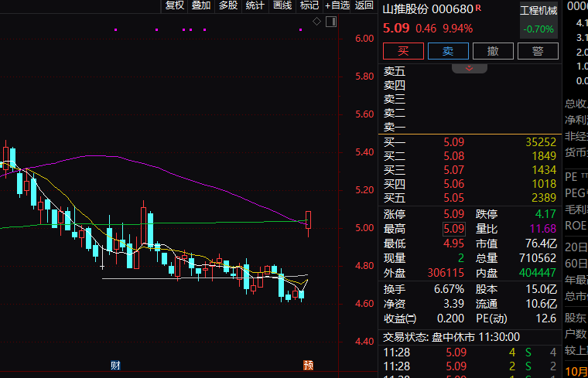The height and width of the screenshot is (378, 588).
Task: Click the R margin trading badge
Action: [478, 8]
